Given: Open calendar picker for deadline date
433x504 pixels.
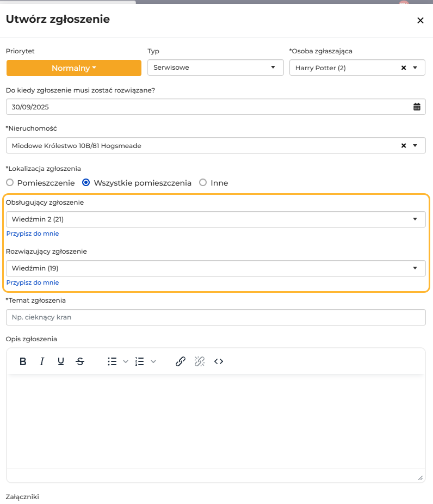Looking at the screenshot, I should click(x=417, y=107).
